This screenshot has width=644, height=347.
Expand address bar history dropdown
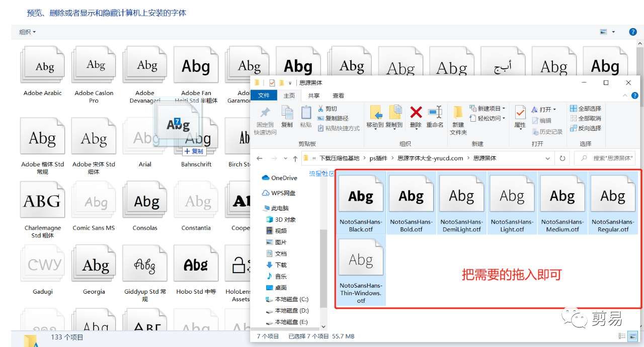coord(548,158)
